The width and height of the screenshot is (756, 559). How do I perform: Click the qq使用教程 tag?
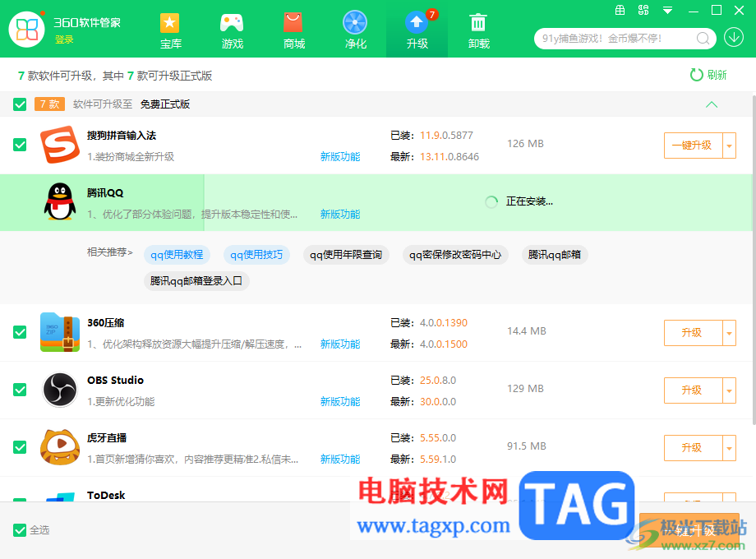tap(177, 255)
